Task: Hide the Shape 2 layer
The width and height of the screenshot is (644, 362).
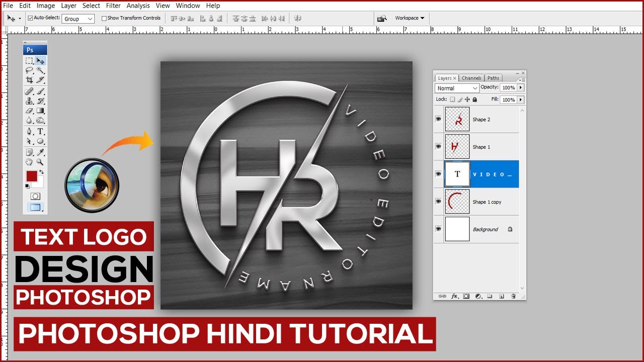Action: pos(438,119)
